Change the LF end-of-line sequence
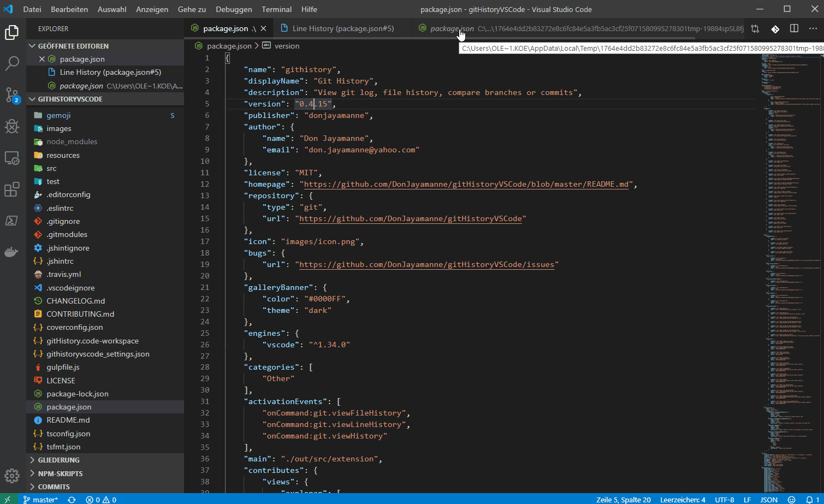This screenshot has height=504, width=824. [747, 500]
